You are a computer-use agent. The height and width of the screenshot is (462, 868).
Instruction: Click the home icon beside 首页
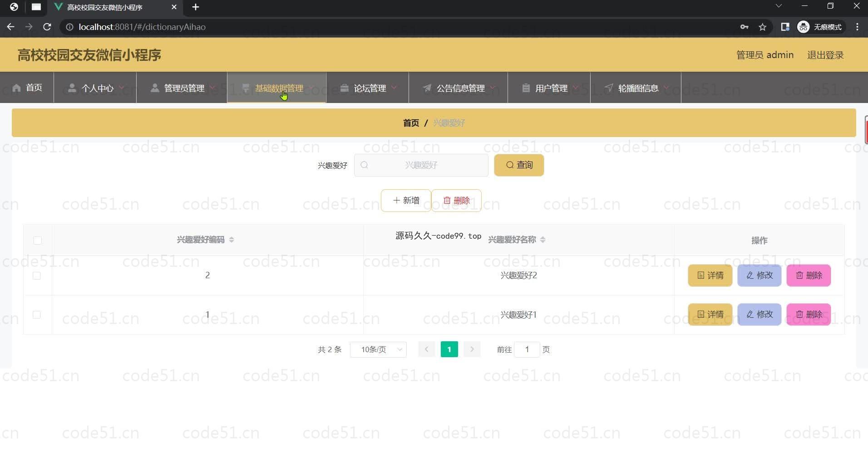16,88
